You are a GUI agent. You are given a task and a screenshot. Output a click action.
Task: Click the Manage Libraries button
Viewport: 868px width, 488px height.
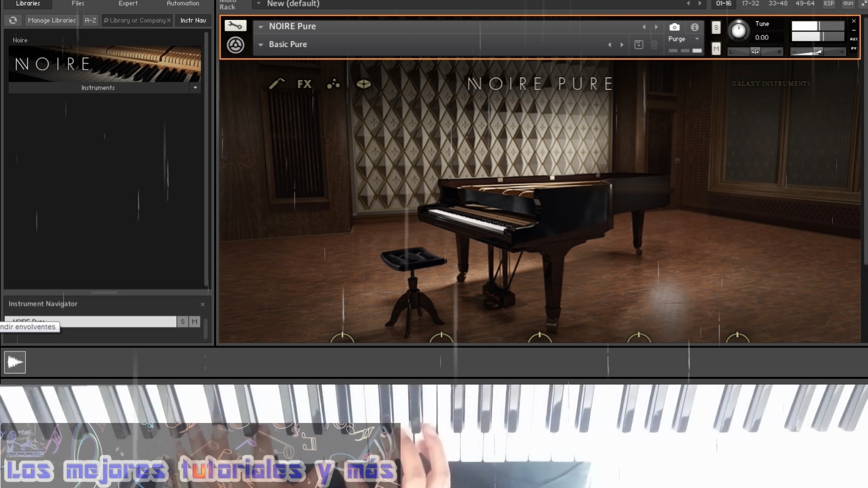click(x=52, y=21)
